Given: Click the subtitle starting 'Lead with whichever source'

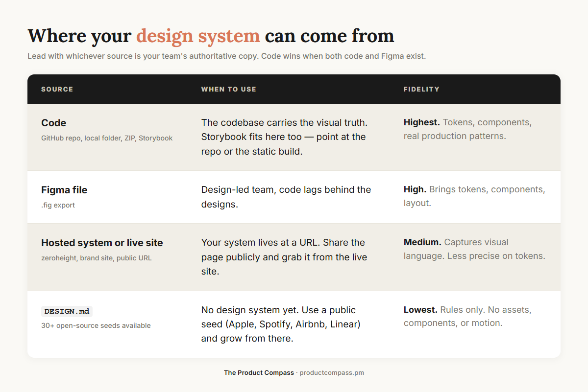Looking at the screenshot, I should point(227,56).
